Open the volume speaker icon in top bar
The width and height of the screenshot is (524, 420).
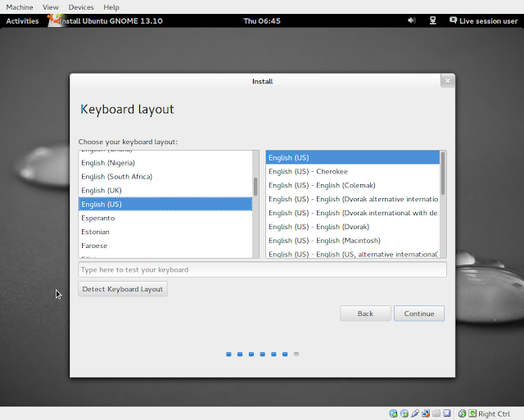412,20
